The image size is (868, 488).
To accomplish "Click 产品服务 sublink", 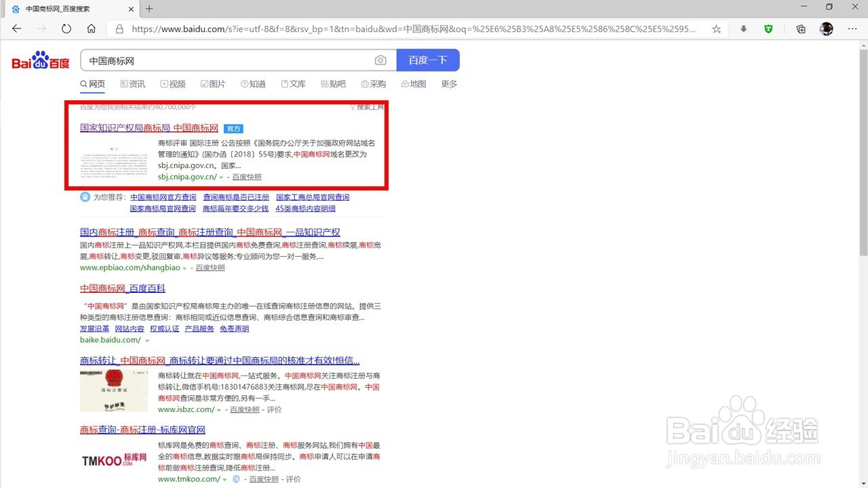I will (x=199, y=329).
